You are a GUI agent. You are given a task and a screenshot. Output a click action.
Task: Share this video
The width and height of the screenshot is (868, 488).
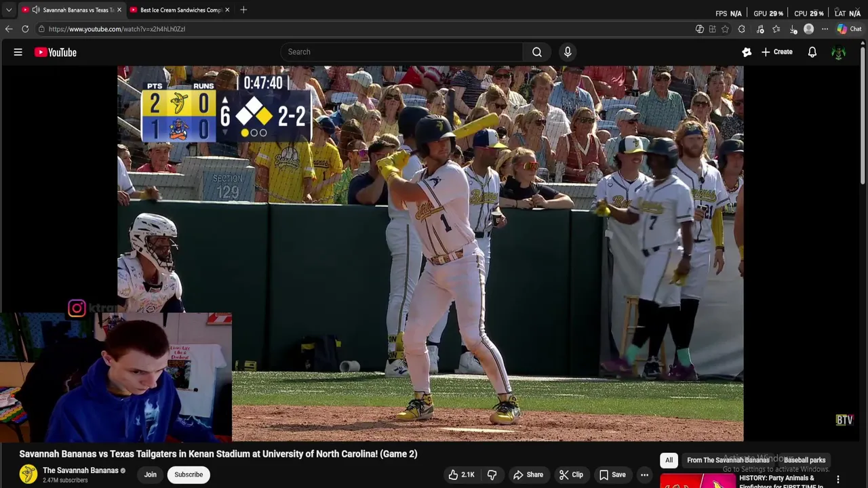pos(528,474)
